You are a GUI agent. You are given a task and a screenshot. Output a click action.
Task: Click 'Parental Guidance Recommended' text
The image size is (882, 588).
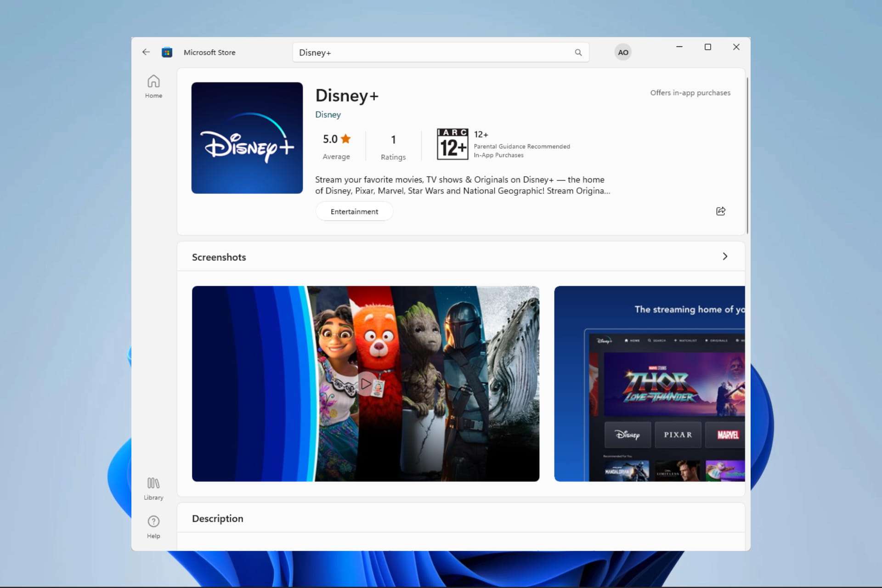[x=522, y=147]
